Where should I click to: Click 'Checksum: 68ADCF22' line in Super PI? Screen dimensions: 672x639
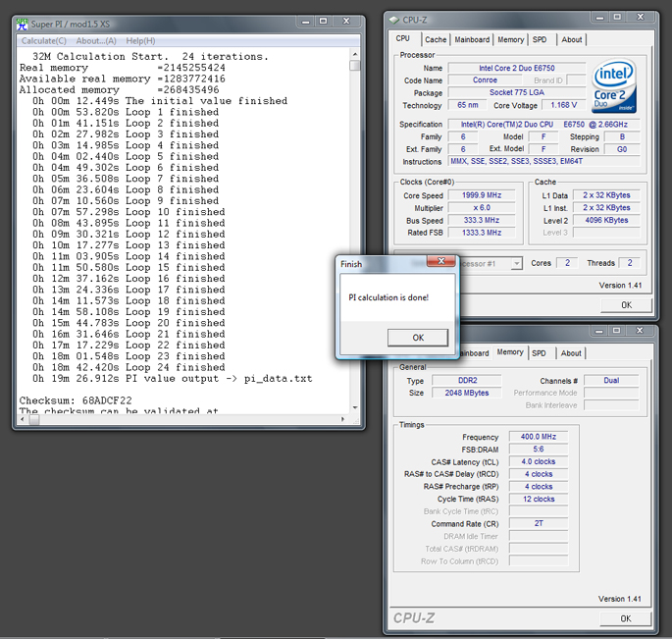point(76,400)
